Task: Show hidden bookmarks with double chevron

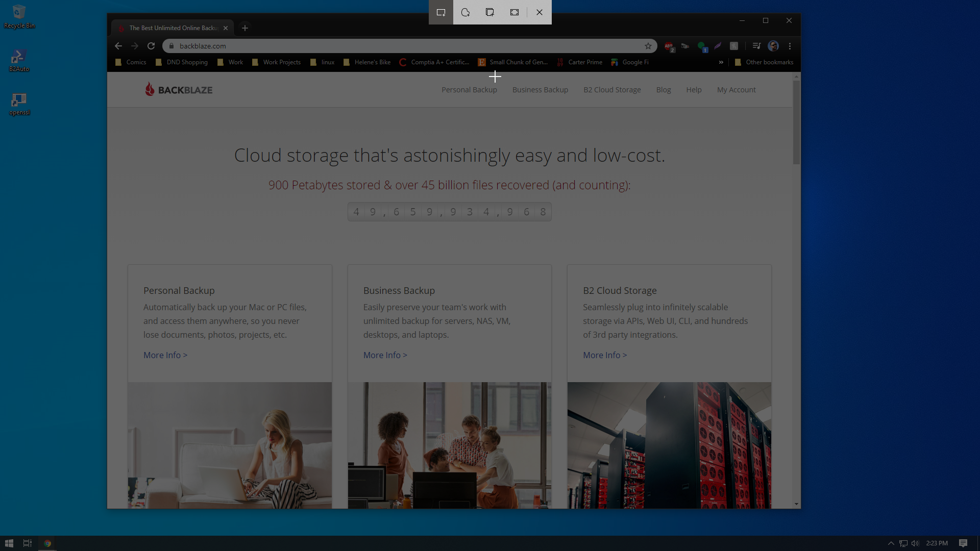Action: (x=721, y=62)
